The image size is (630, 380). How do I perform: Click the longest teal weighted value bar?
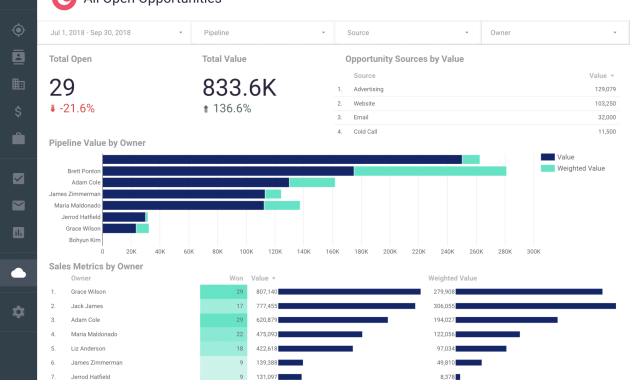click(x=430, y=171)
